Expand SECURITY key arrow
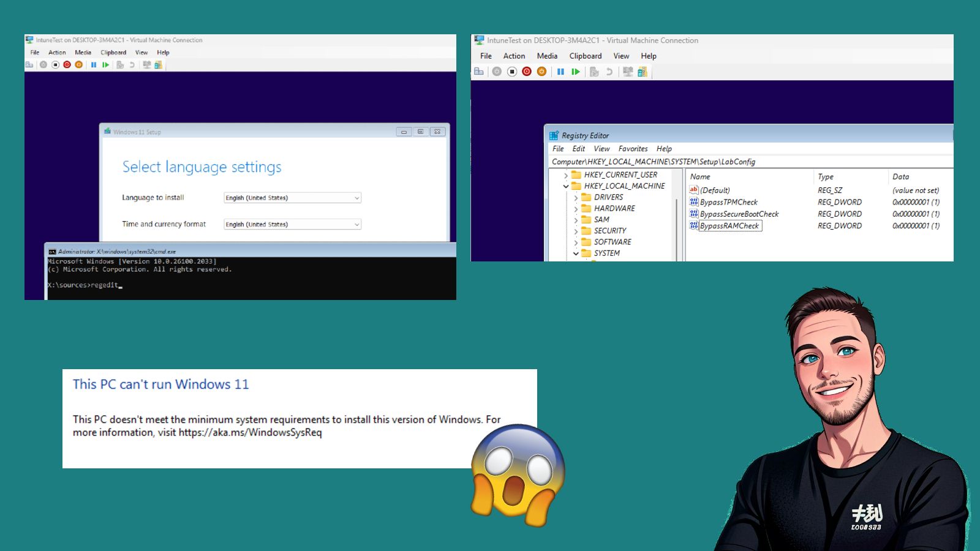The image size is (980, 551). tap(576, 231)
